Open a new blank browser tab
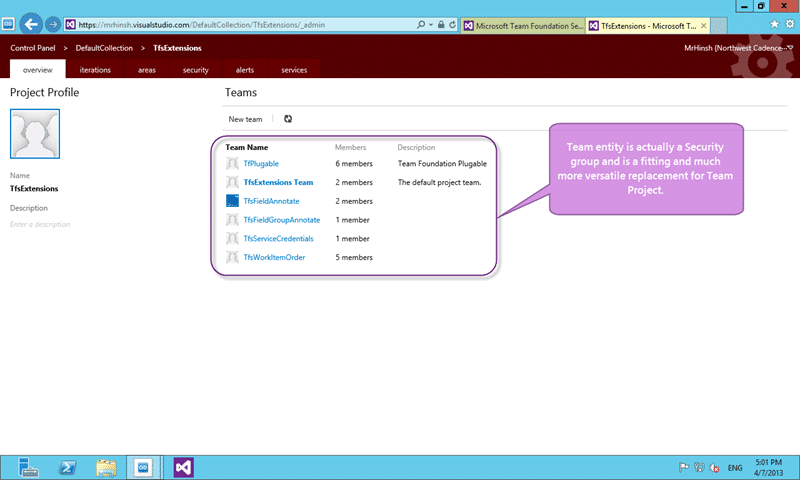The height and width of the screenshot is (480, 800). (718, 26)
